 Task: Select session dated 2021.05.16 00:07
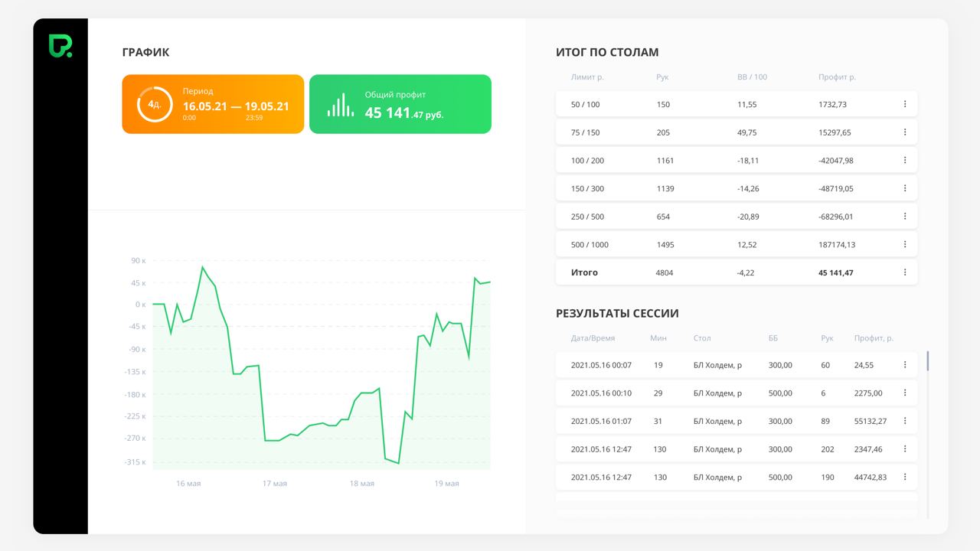point(601,365)
